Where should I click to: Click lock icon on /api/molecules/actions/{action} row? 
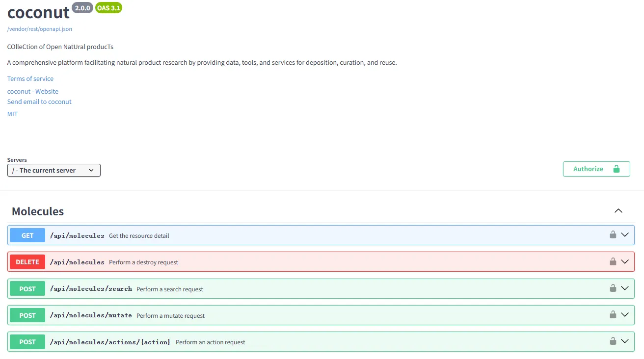(x=613, y=341)
